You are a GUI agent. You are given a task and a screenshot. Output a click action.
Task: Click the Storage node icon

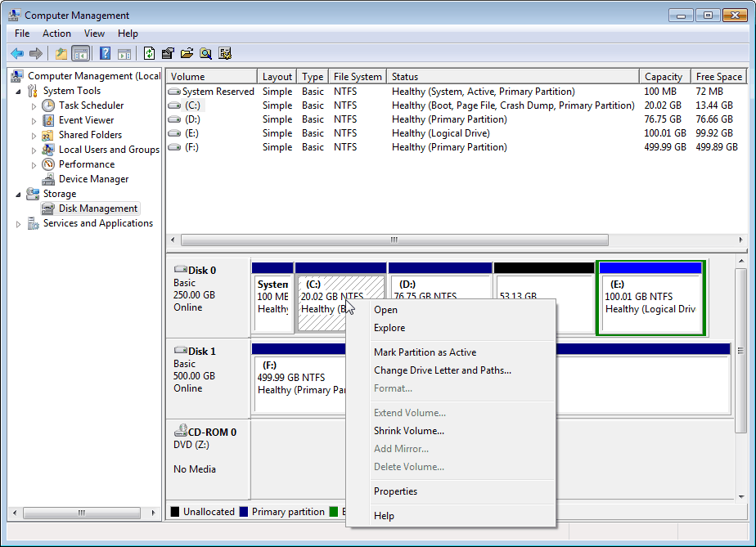[33, 195]
